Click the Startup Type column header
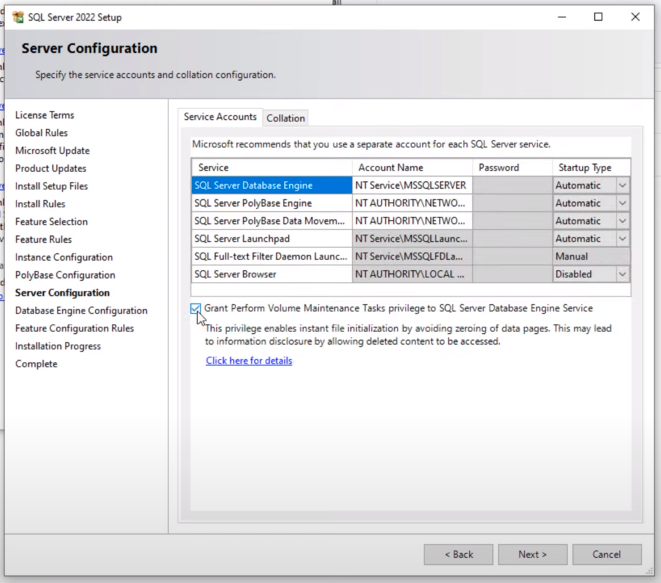 click(x=591, y=167)
